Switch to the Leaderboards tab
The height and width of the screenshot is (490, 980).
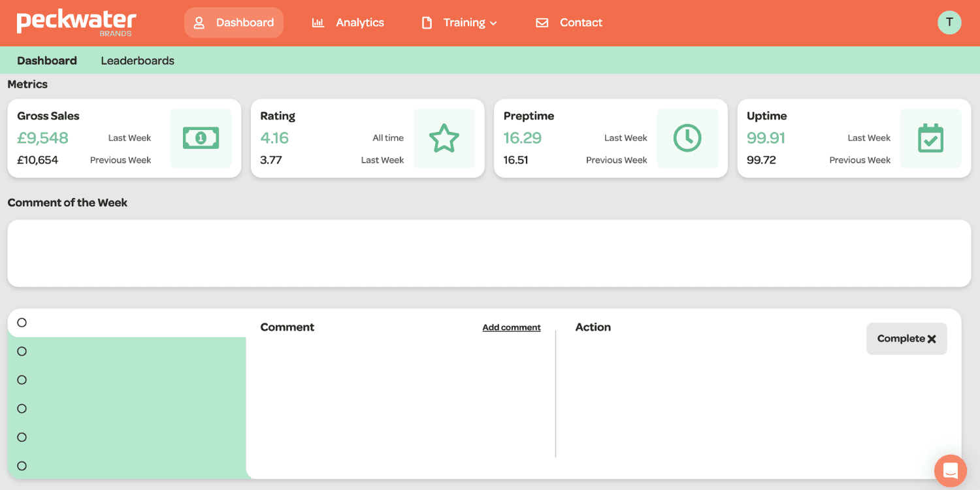(137, 61)
